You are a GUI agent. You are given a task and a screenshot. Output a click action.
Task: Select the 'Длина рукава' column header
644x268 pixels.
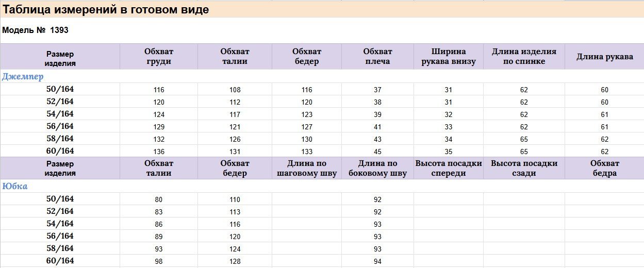[604, 57]
